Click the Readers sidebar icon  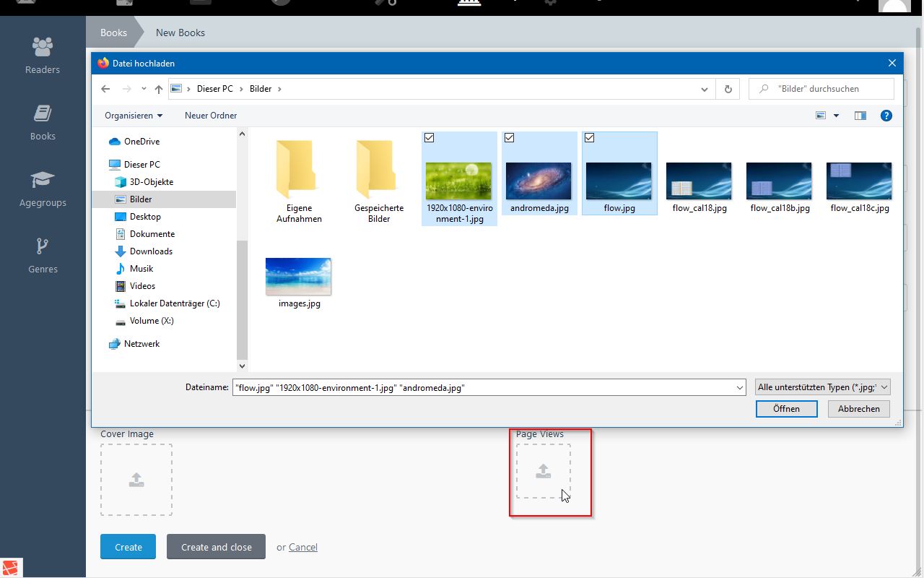[43, 48]
